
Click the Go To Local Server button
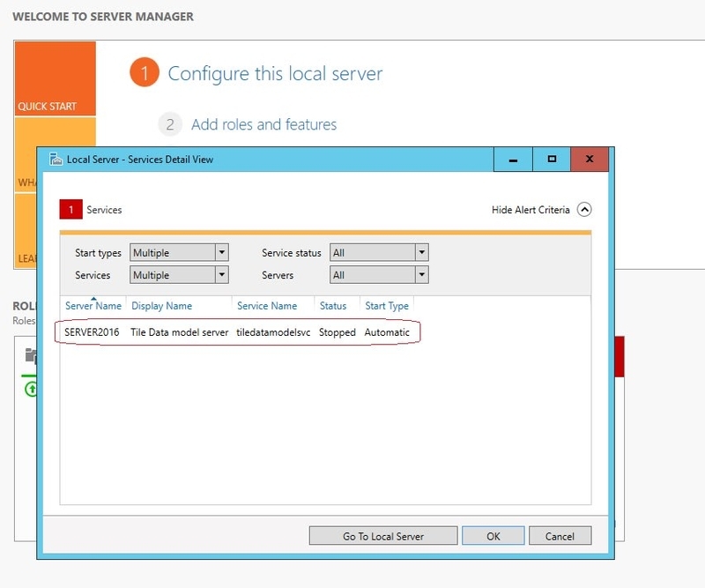[x=382, y=535]
